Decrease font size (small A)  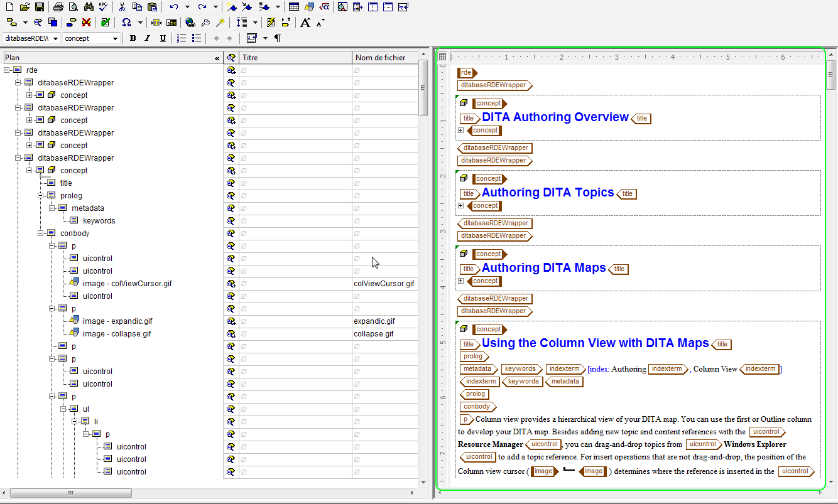click(x=320, y=23)
